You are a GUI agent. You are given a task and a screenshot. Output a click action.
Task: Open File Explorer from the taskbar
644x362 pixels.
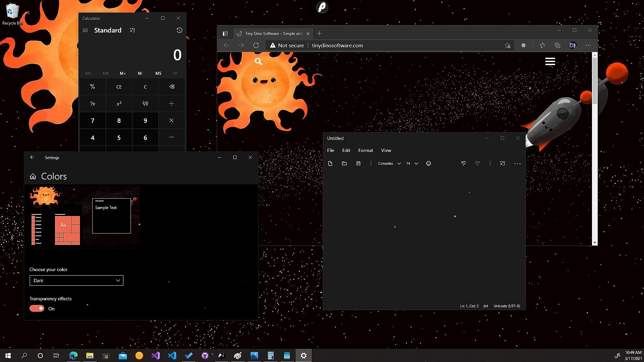point(90,356)
